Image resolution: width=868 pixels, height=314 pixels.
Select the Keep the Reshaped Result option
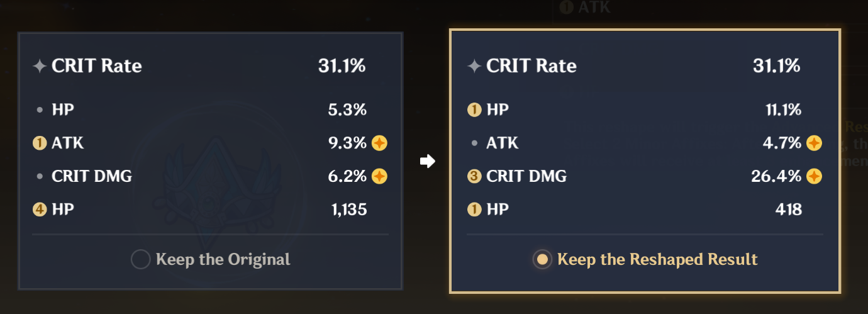pos(542,259)
